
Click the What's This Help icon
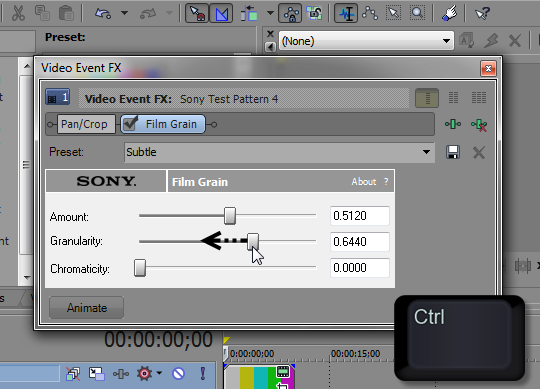click(x=482, y=13)
